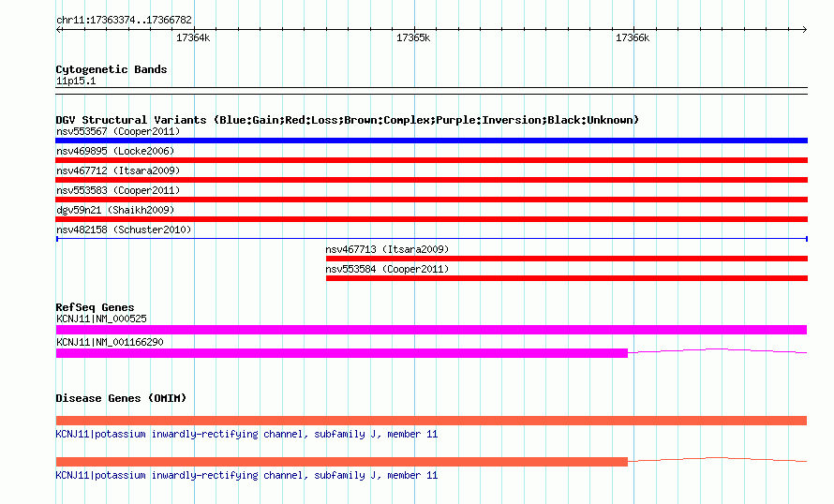Click the nsv467713 (Itsara2009) label
Image resolution: width=834 pixels, height=504 pixels.
point(387,249)
